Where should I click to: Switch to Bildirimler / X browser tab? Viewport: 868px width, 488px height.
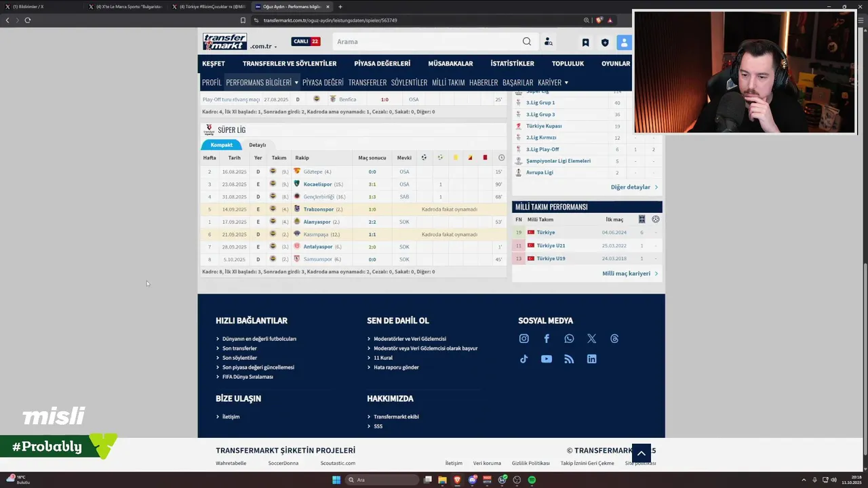tap(41, 7)
